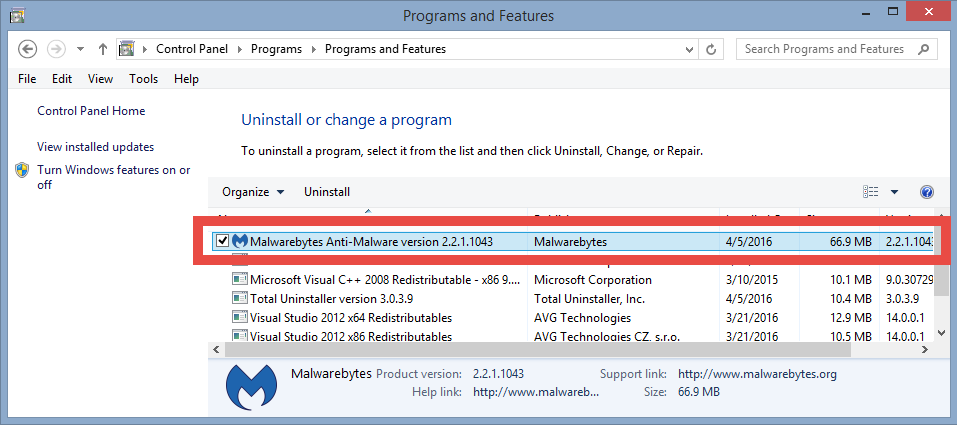
Task: Click the horizontal scrollbar thumb
Action: pyautogui.click(x=538, y=350)
